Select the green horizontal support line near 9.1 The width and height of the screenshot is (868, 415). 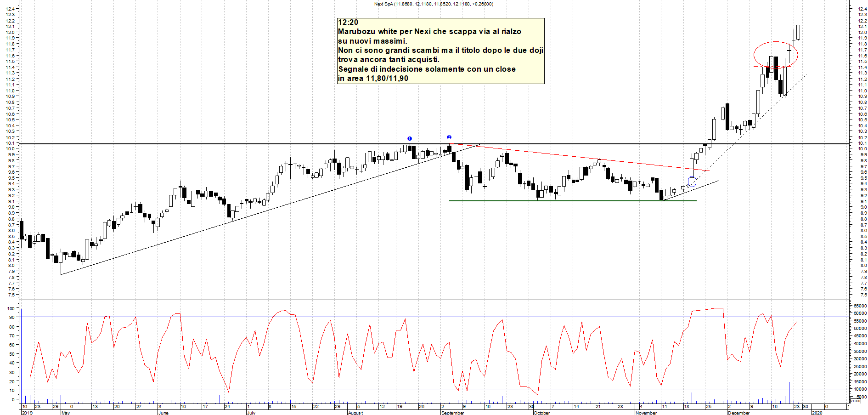(x=573, y=201)
